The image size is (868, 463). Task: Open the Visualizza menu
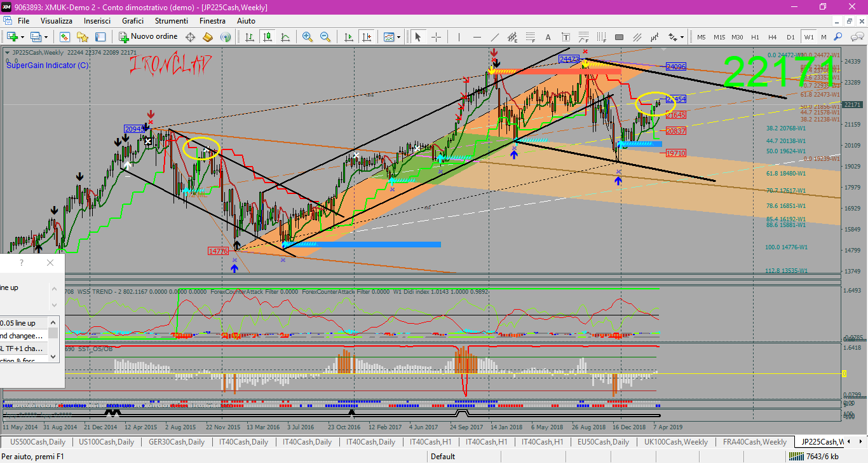(x=57, y=21)
